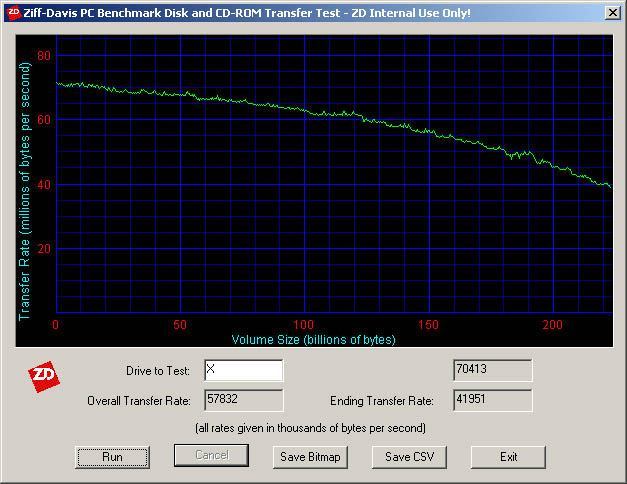This screenshot has width=627, height=484.
Task: Click the Run button
Action: [112, 457]
